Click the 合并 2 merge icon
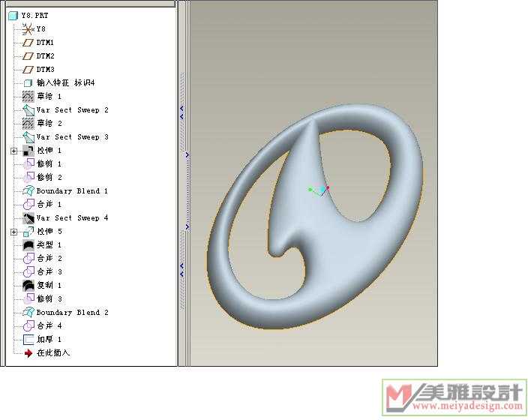Image resolution: width=531 pixels, height=420 pixels. (x=28, y=259)
